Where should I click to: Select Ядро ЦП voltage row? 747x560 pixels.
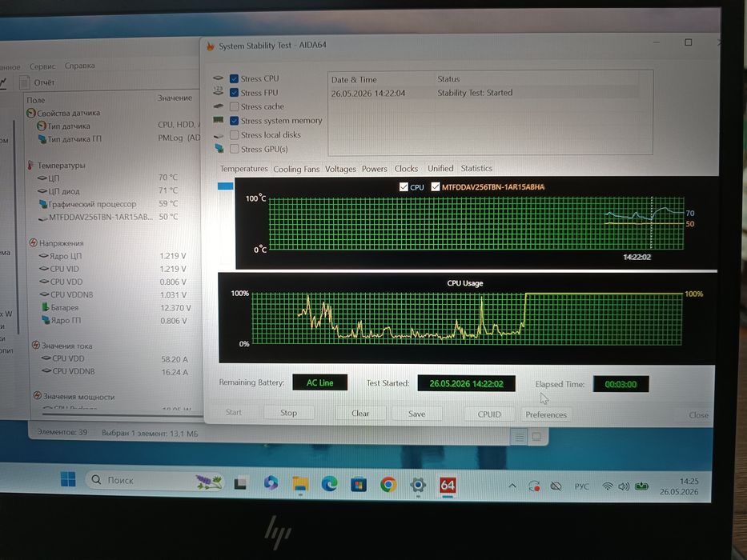(112, 256)
